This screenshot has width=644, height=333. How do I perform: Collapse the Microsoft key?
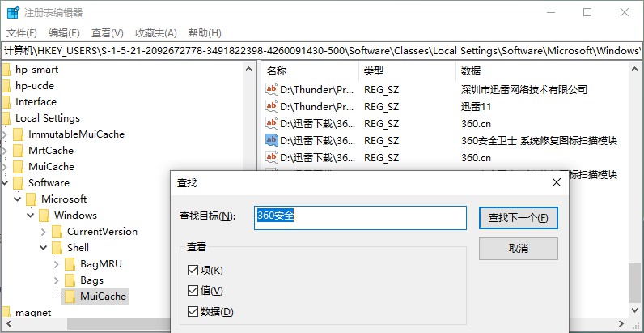pyautogui.click(x=18, y=199)
